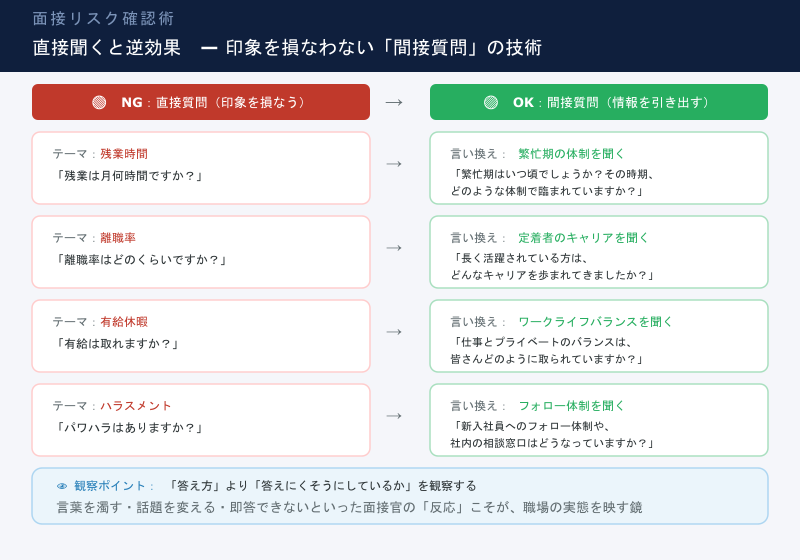This screenshot has width=800, height=560.
Task: Select the ハラスメント theme card
Action: coord(201,420)
